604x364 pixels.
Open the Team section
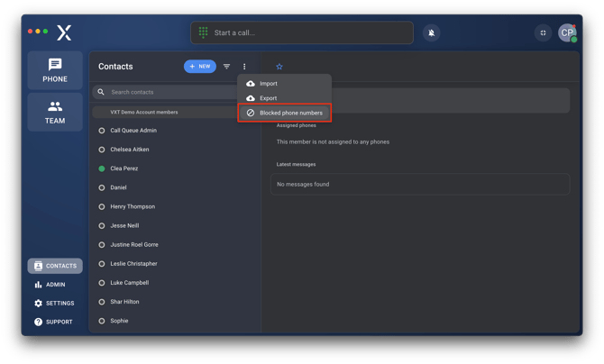(55, 112)
